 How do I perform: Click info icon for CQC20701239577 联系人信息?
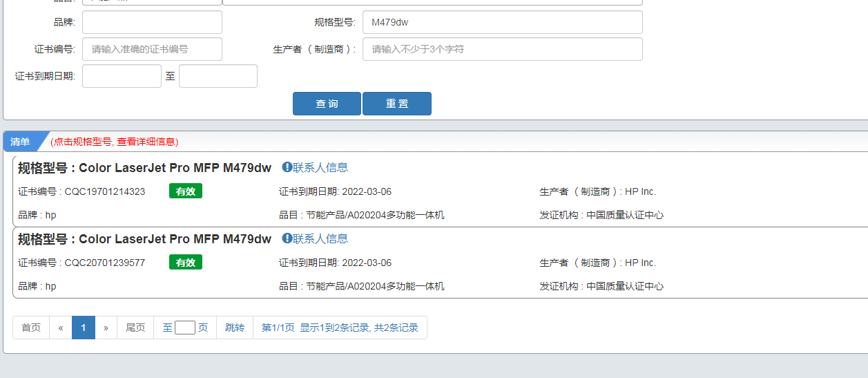287,238
